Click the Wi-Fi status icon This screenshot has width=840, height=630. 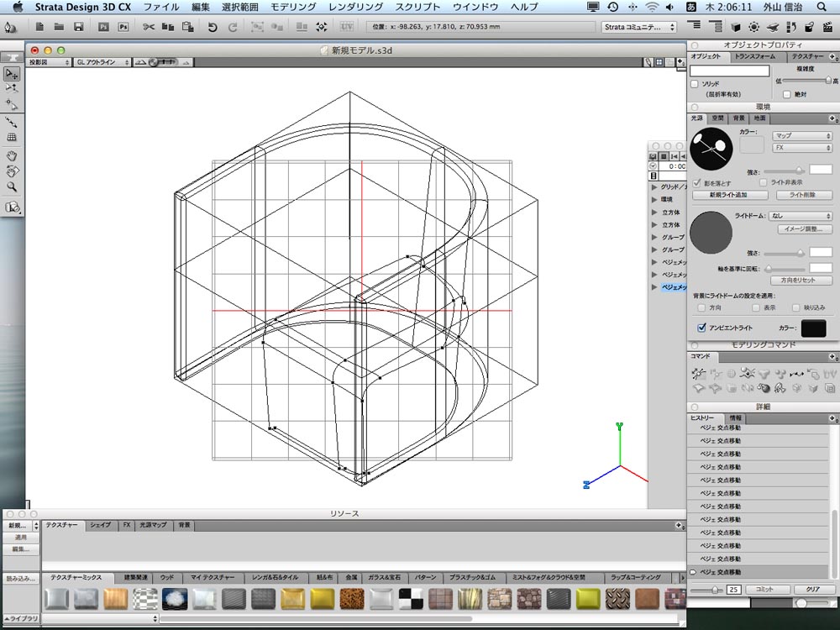(x=652, y=7)
